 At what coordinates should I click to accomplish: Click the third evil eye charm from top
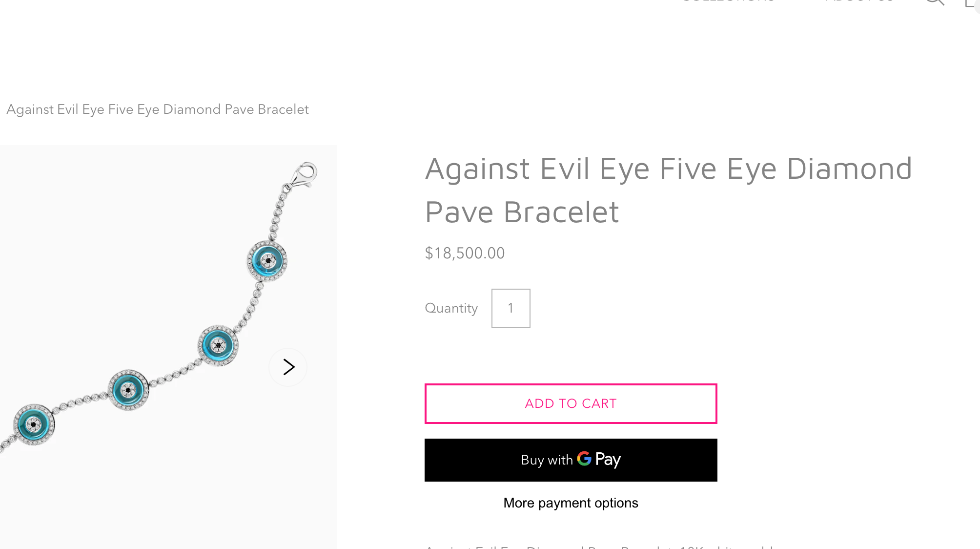click(x=128, y=390)
